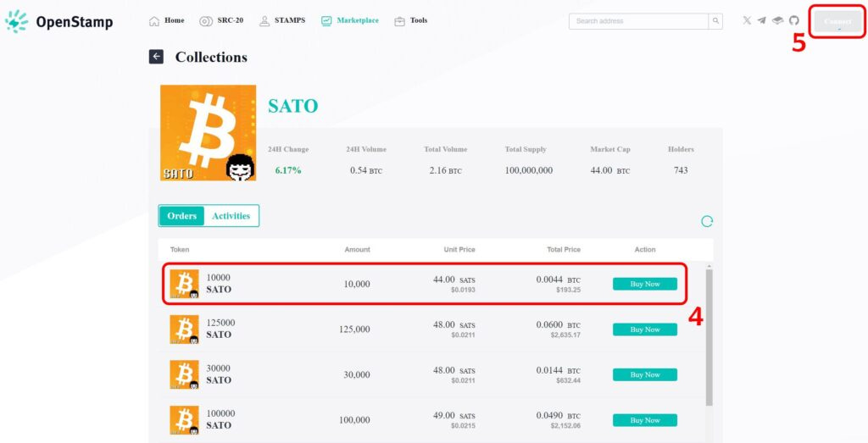Switch to the Activities tab
The width and height of the screenshot is (868, 443).
pos(231,216)
